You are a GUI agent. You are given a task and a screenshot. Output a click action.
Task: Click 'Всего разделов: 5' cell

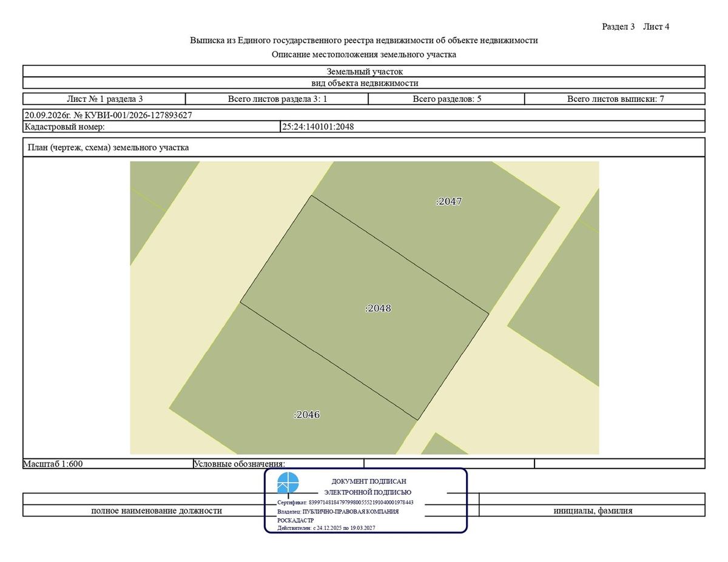point(447,99)
